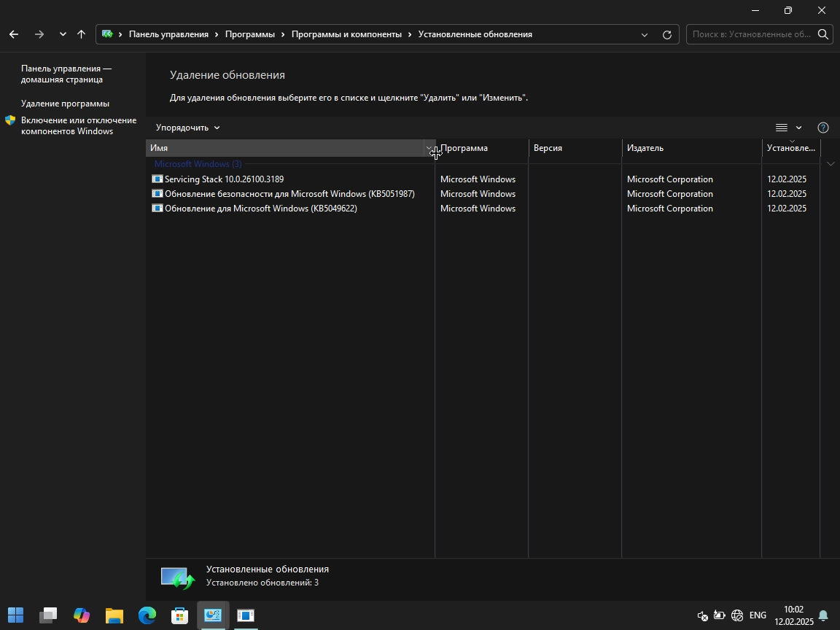Expand view options dropdown arrow
840x630 pixels.
click(798, 128)
